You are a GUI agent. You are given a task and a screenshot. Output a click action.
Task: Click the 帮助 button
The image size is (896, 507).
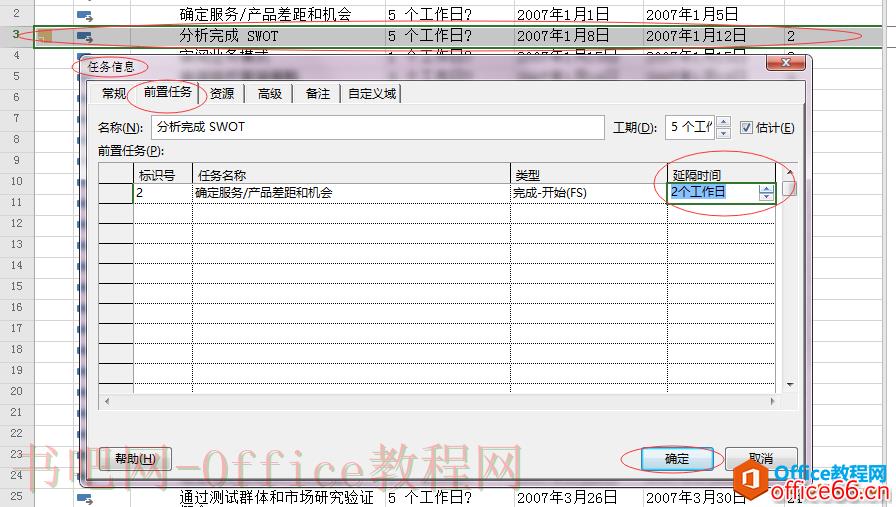135,458
